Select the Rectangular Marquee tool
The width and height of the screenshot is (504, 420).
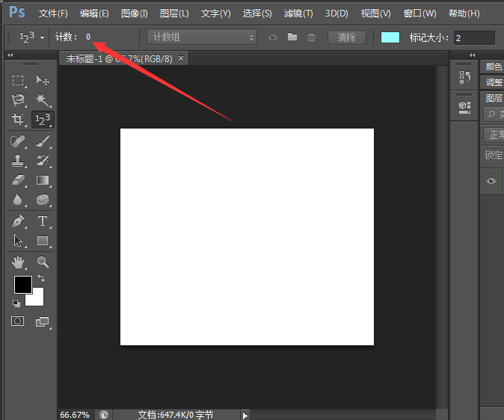point(18,80)
